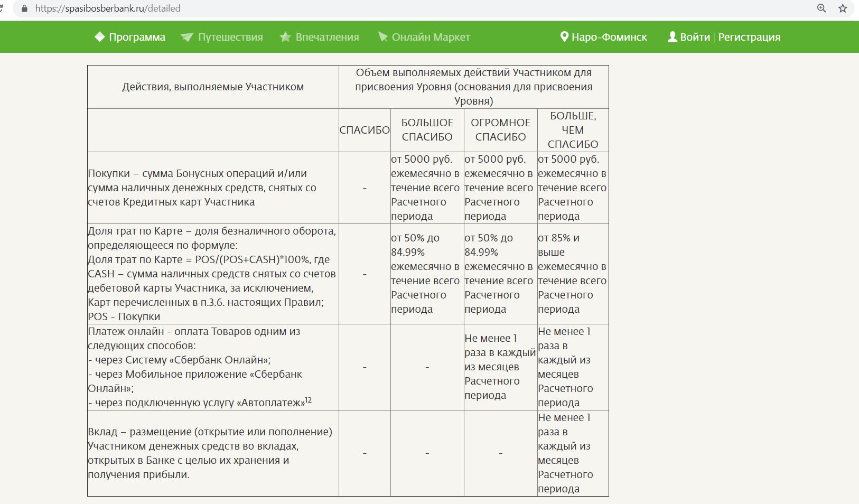Click the user profile icon near Войти
Image resolution: width=859 pixels, height=504 pixels.
click(672, 37)
